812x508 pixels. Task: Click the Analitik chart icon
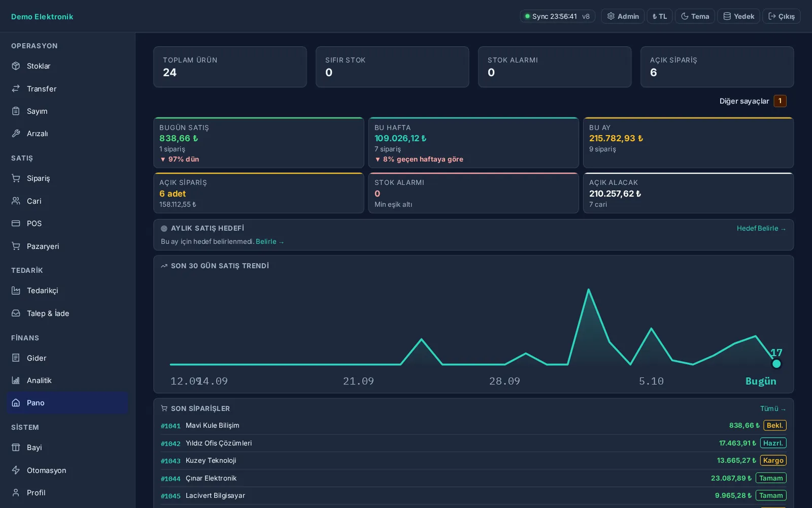[16, 380]
